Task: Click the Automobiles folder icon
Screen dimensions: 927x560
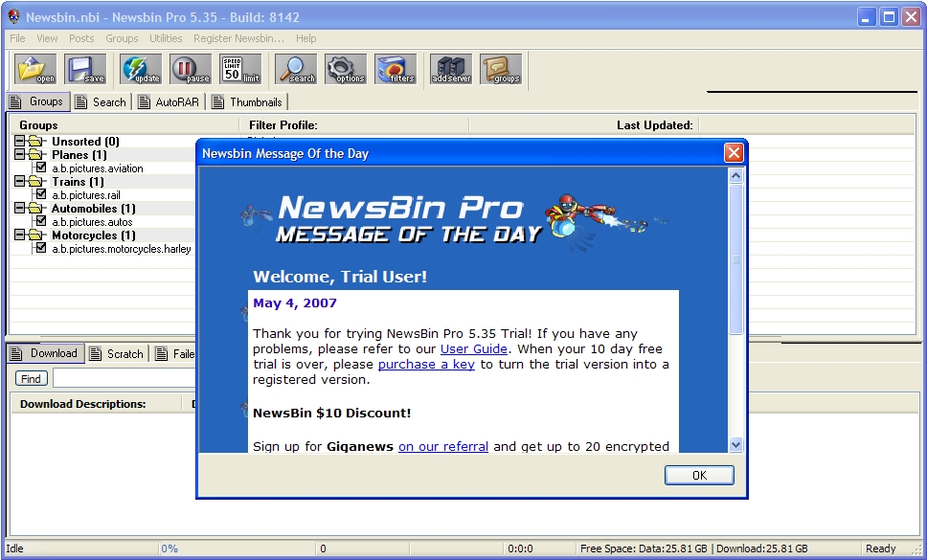Action: point(37,208)
